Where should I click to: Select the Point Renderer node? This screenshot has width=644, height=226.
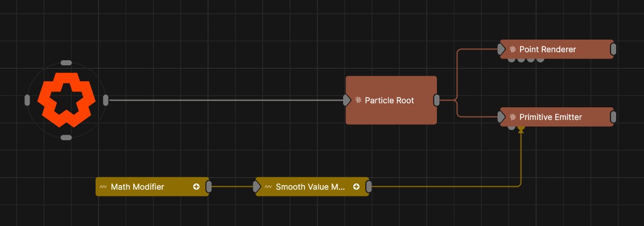556,49
